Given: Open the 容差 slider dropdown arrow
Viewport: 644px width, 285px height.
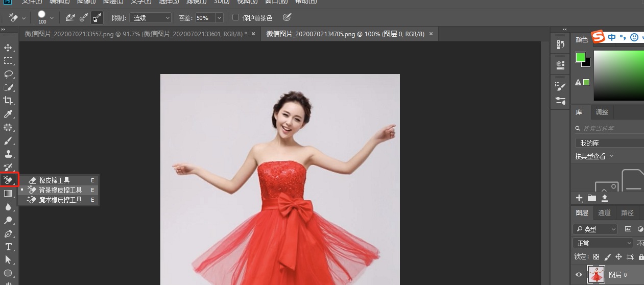Looking at the screenshot, I should (220, 18).
